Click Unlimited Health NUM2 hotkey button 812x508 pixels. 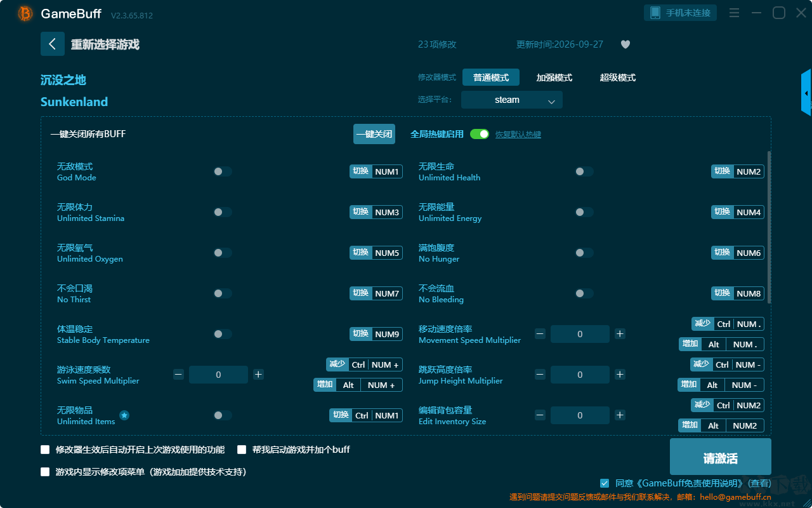pyautogui.click(x=738, y=171)
